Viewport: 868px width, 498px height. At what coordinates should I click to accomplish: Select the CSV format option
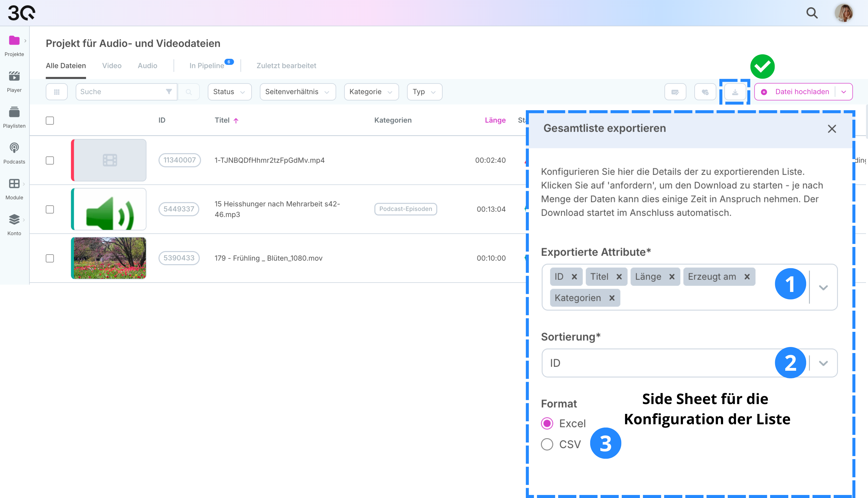coord(547,444)
